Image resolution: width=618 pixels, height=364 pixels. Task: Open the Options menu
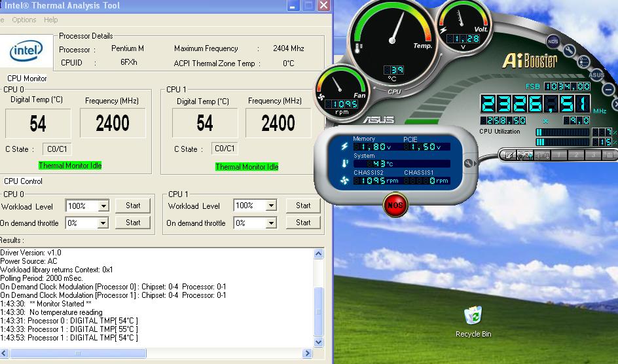tap(24, 20)
